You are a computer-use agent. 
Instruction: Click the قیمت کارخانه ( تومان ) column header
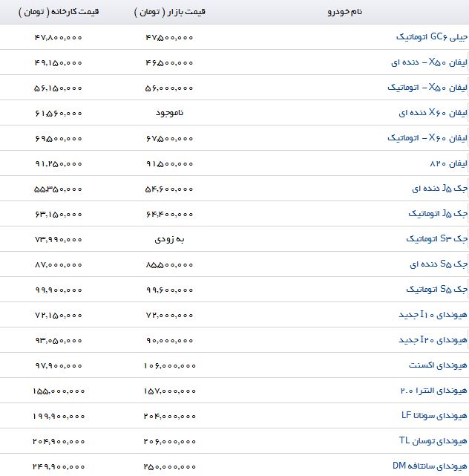pyautogui.click(x=59, y=12)
